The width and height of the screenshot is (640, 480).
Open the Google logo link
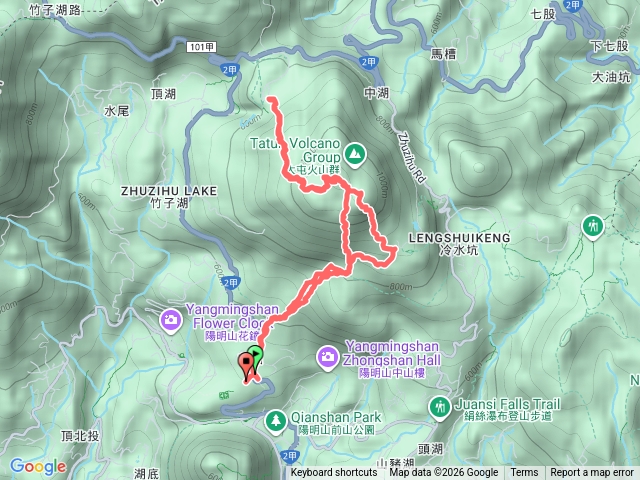tap(38, 466)
